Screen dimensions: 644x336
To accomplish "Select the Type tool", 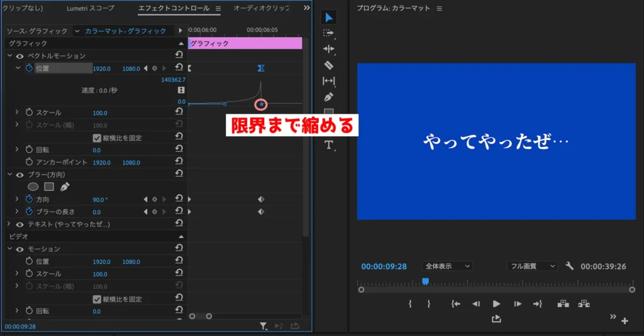I will click(x=328, y=145).
